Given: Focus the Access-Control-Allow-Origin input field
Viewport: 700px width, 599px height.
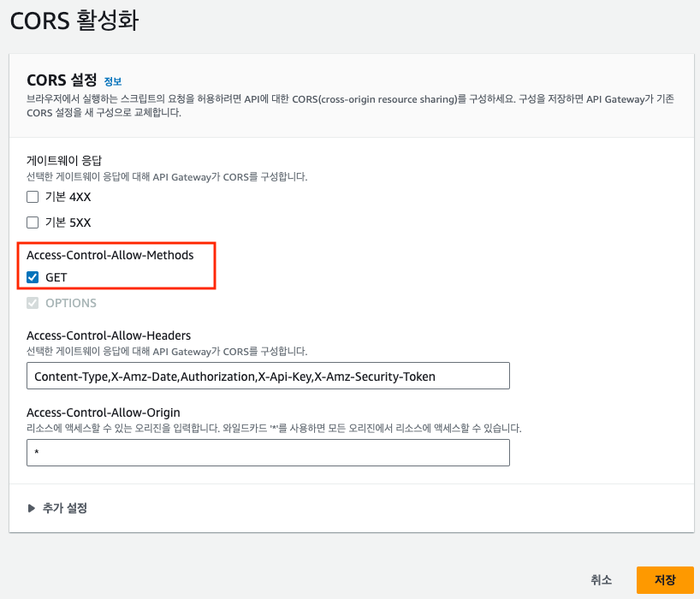Looking at the screenshot, I should pos(268,453).
